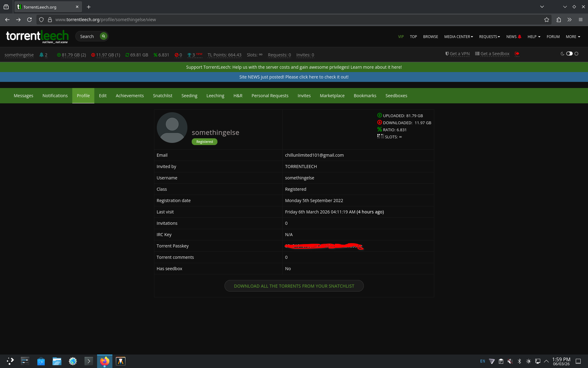Click the Get a Seedbox link
588x368 pixels.
495,54
